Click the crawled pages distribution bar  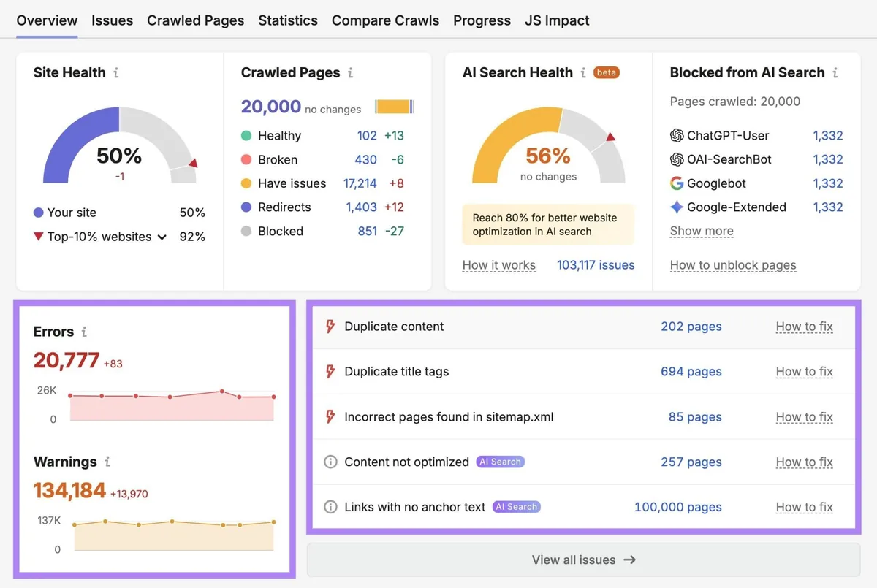[394, 107]
